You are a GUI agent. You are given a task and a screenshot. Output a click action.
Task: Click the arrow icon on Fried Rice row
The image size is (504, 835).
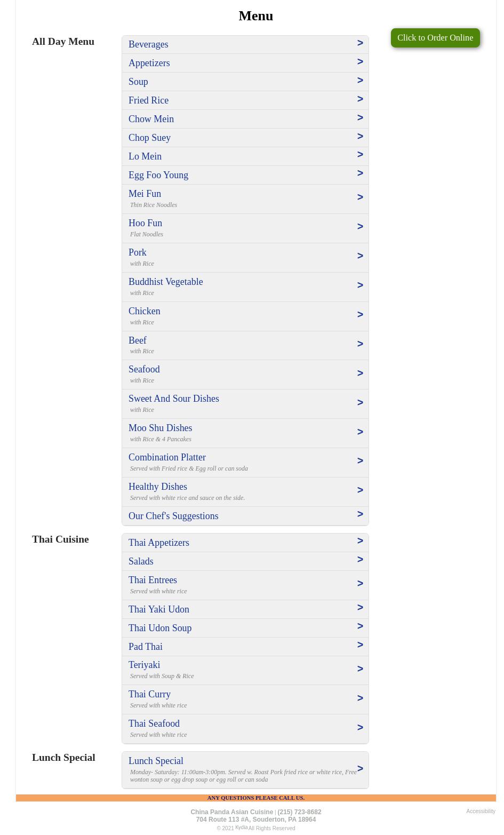click(x=360, y=99)
